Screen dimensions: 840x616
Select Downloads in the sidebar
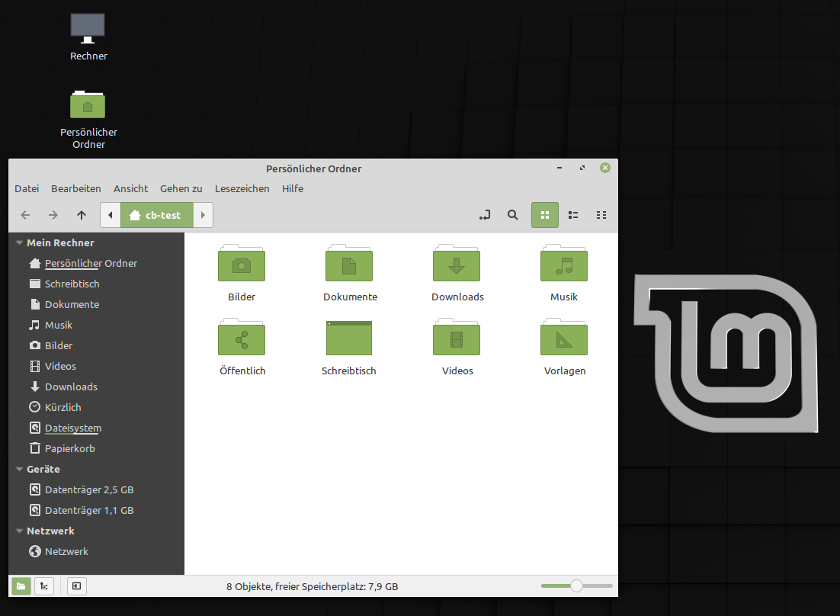tap(97, 387)
